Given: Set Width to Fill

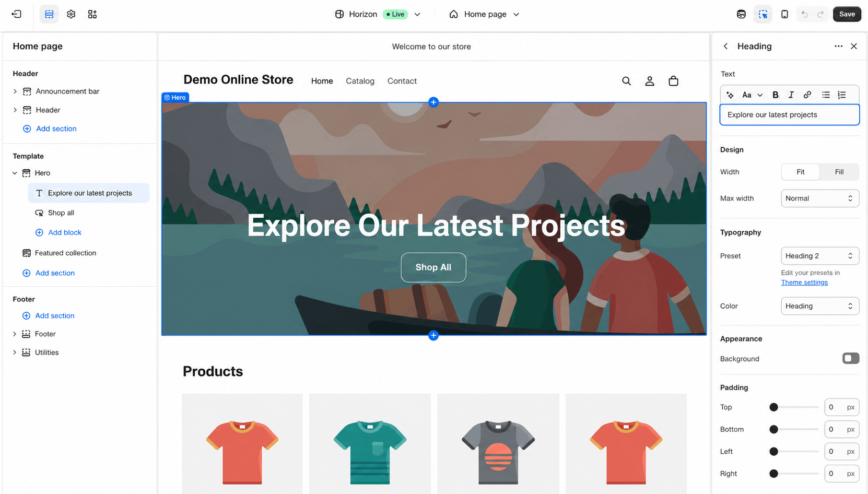Looking at the screenshot, I should point(839,172).
